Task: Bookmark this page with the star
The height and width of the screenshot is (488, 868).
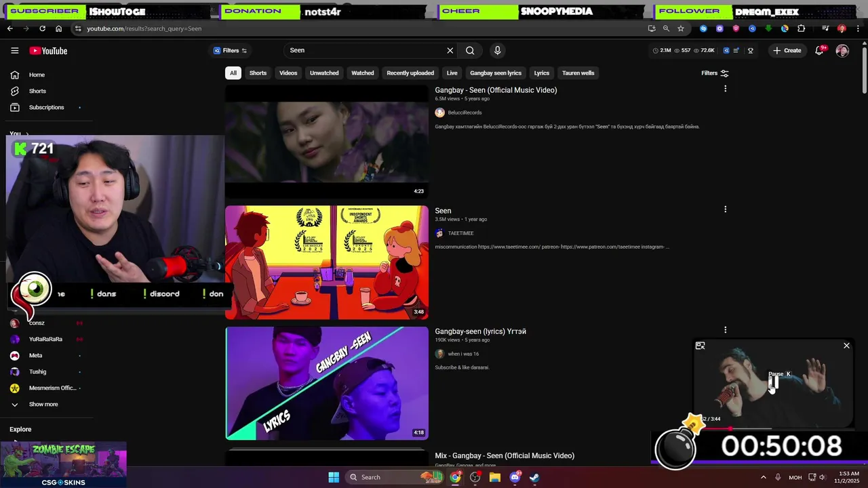Action: (681, 28)
